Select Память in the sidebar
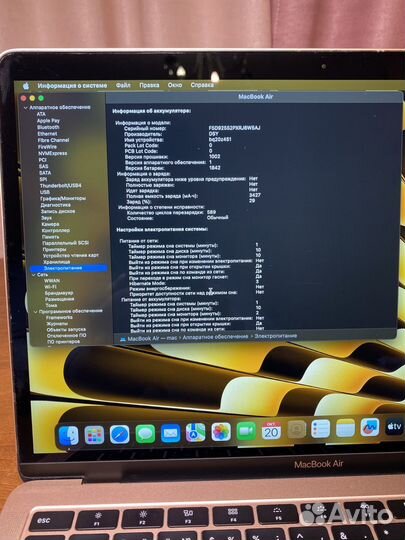405x540 pixels. 51,237
